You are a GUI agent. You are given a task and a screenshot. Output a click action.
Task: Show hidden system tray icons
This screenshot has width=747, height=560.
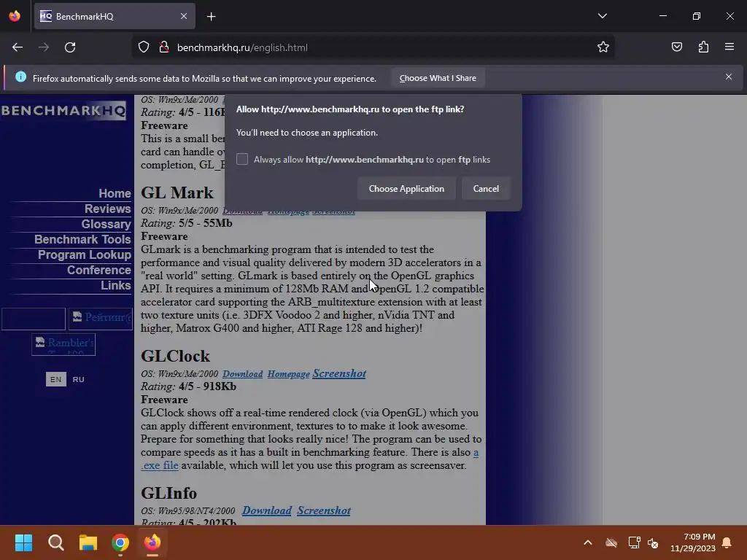[x=588, y=542]
